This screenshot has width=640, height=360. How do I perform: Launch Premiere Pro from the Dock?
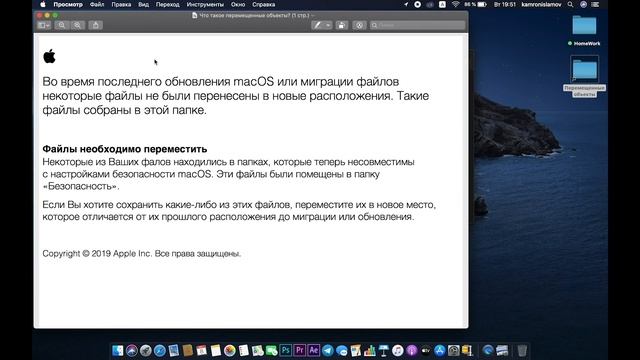[300, 351]
